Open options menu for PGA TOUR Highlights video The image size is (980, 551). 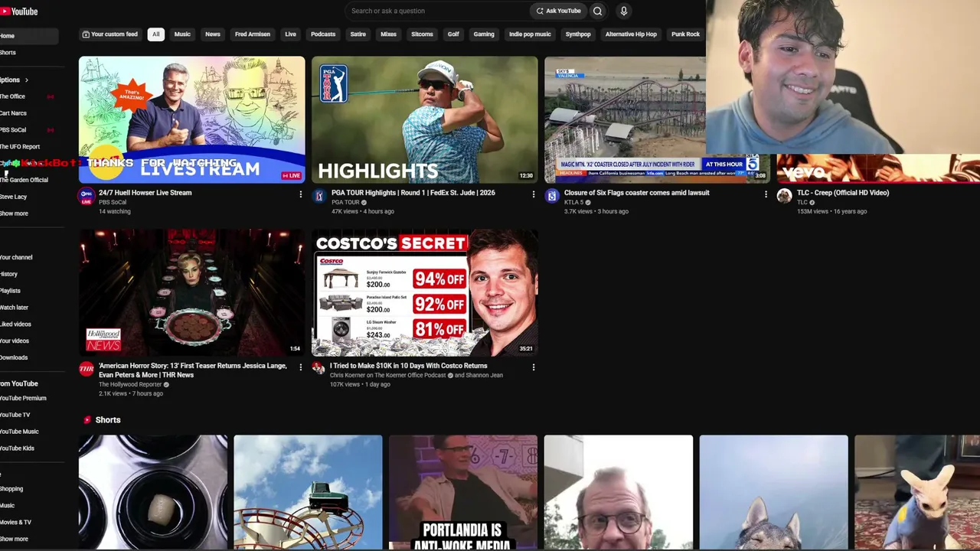point(533,194)
